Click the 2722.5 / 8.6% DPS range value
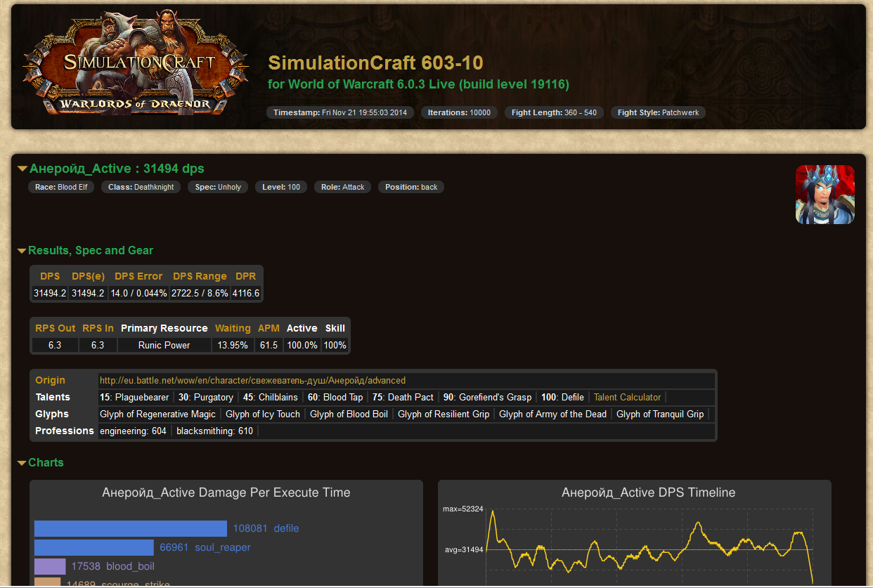Image resolution: width=873 pixels, height=588 pixels. [x=200, y=293]
